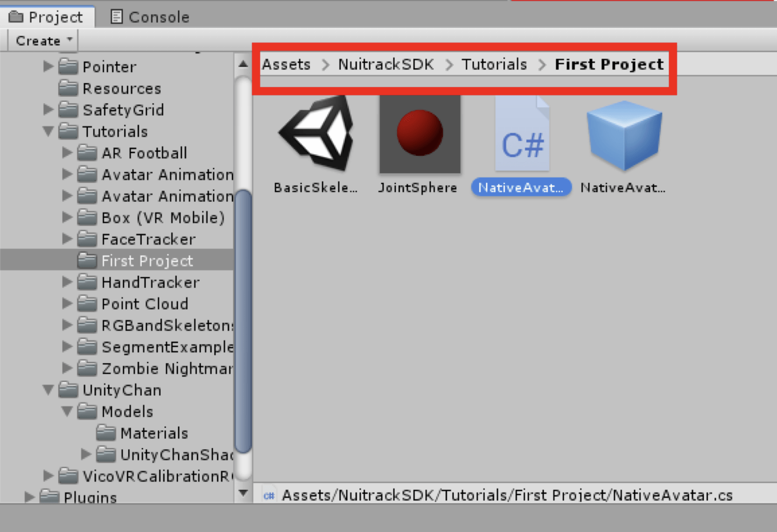Open the Create dropdown menu
Image resolution: width=777 pixels, height=532 pixels.
(x=43, y=41)
